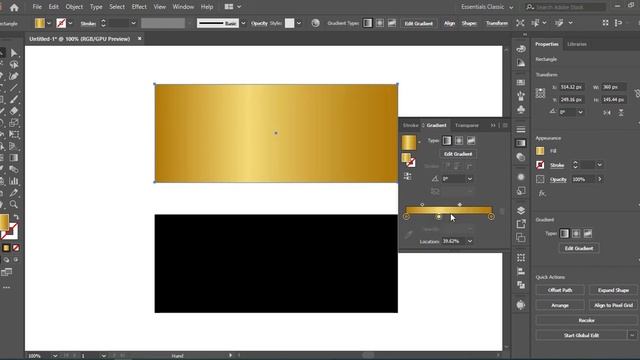Open the Artboards panel icon in dock
The height and width of the screenshot is (360, 640).
pos(521,238)
